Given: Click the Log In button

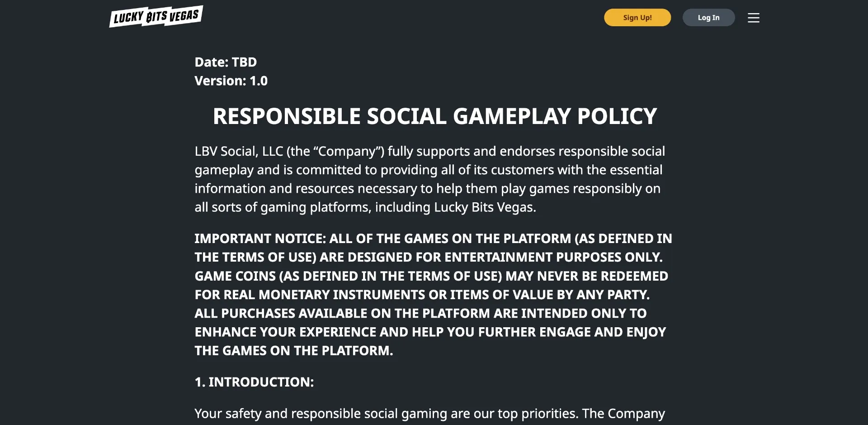Looking at the screenshot, I should coord(708,18).
